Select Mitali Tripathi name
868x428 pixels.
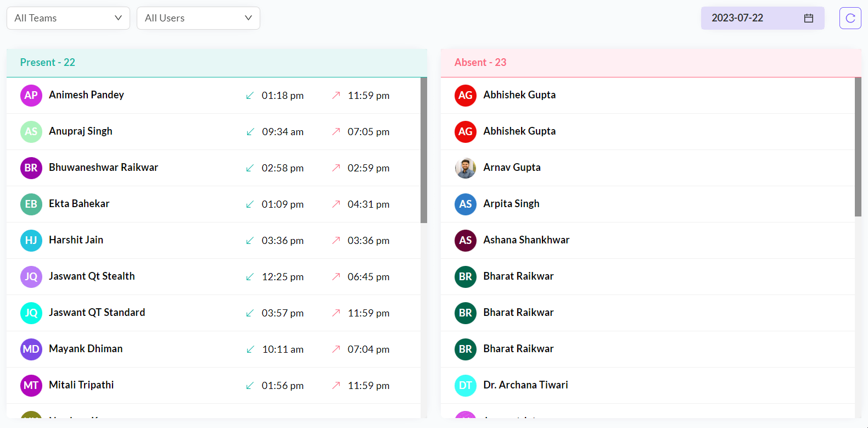pos(81,385)
